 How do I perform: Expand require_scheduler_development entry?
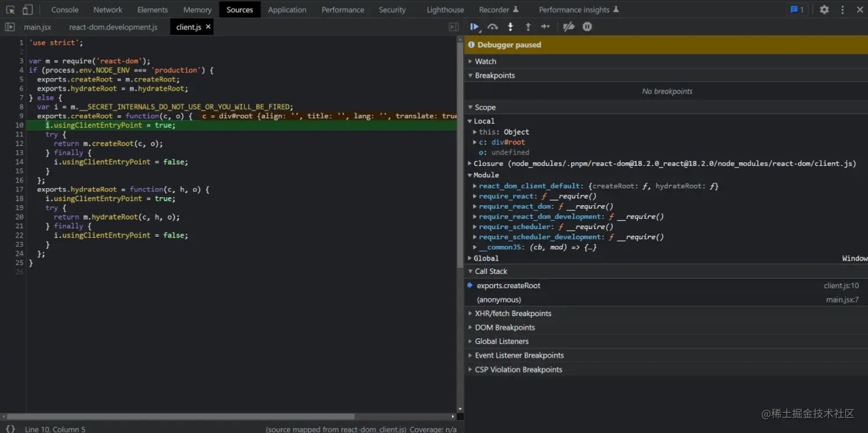pyautogui.click(x=568, y=237)
